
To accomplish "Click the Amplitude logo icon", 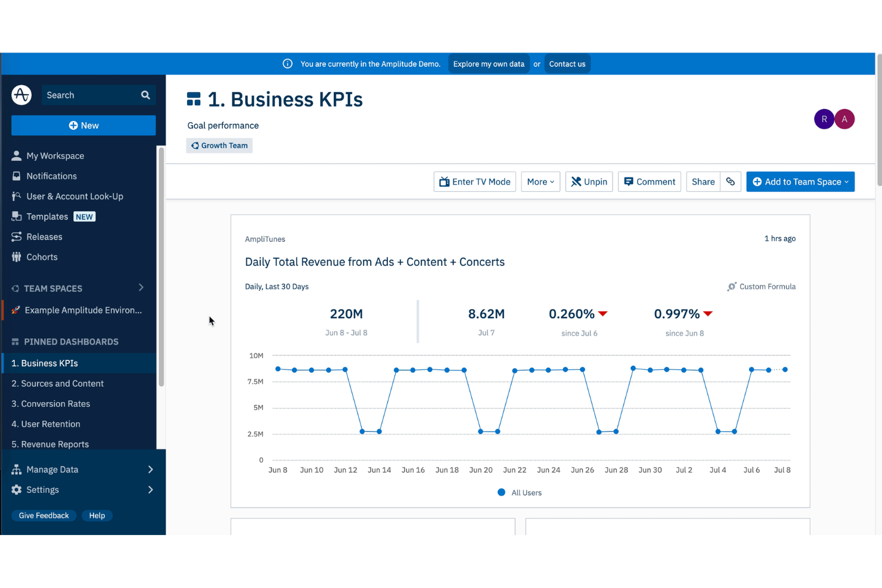I will tap(21, 95).
